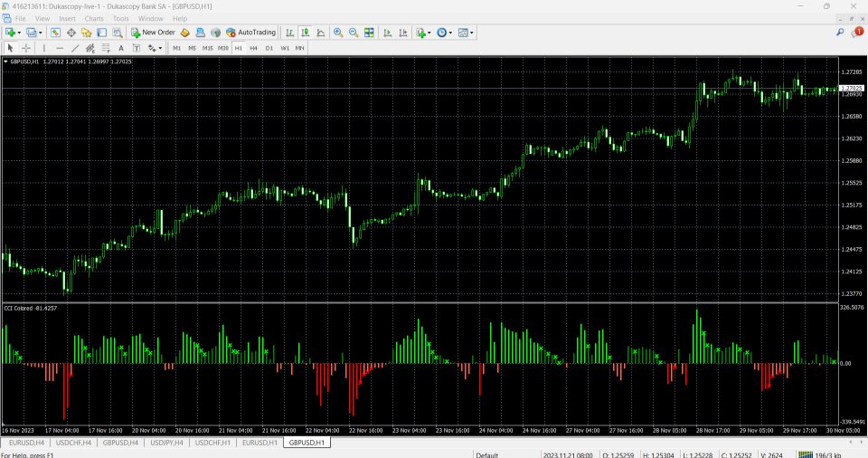Click status bar volume 'V: 2624'

pos(771,454)
